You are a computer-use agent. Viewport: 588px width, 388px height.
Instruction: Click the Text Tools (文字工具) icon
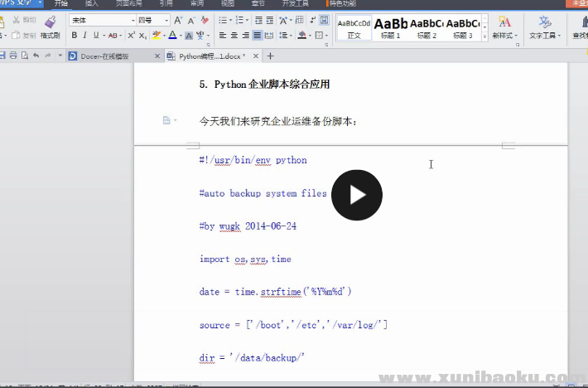pyautogui.click(x=544, y=26)
